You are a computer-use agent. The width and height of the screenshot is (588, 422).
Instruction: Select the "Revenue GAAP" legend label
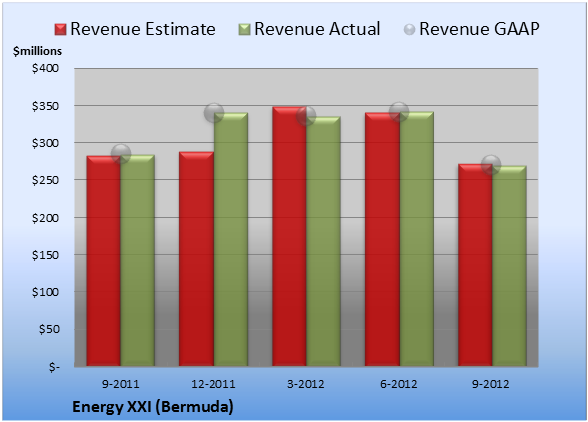(x=479, y=29)
